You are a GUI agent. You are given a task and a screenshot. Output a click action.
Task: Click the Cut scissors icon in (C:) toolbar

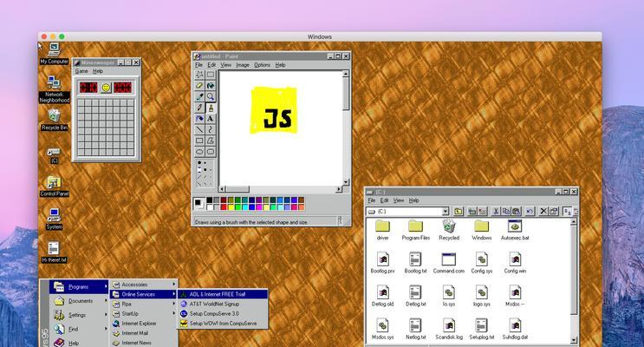coord(496,212)
